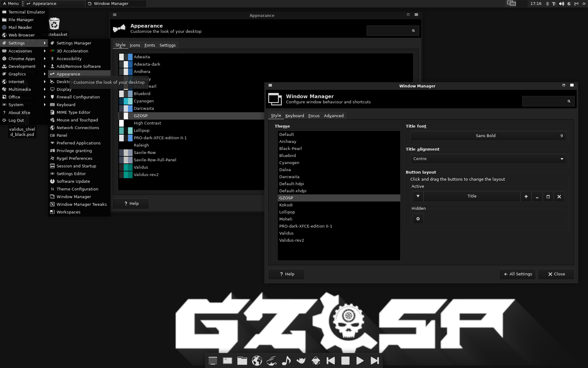
Task: Click the Window Manager search field
Action: tap(548, 101)
